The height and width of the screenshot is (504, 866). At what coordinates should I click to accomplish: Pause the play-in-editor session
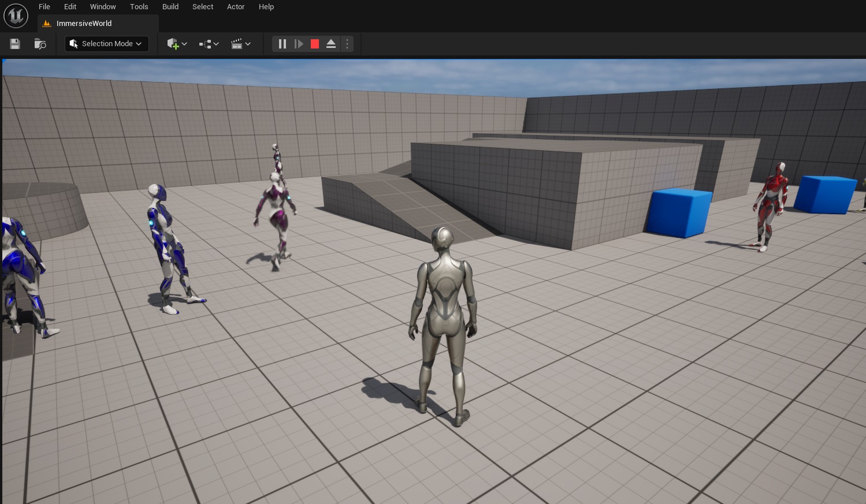(282, 44)
